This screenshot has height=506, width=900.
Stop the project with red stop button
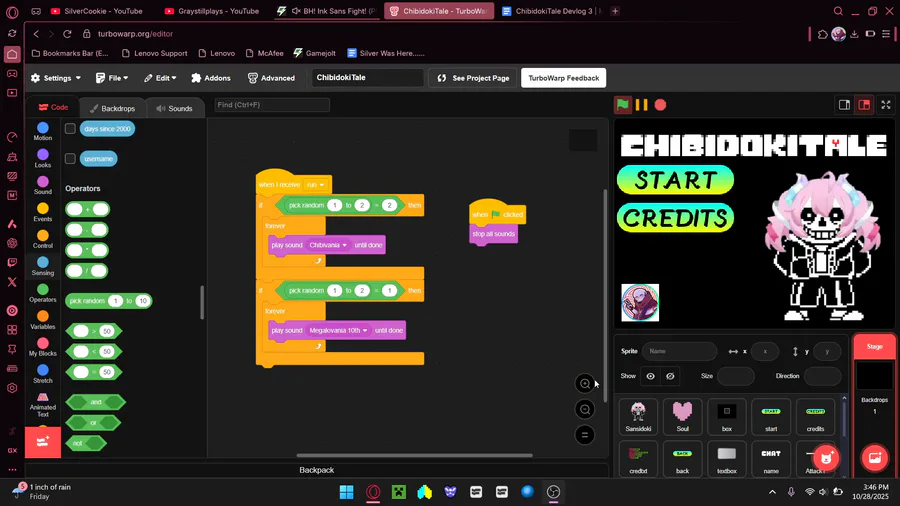[661, 105]
